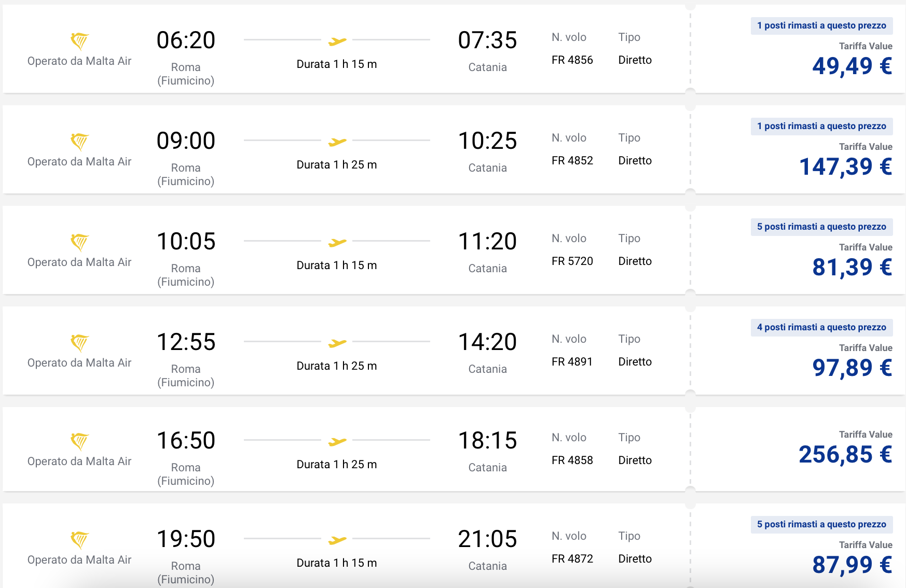Click the yellow plane icon of flight FR 4858
This screenshot has height=588, width=906.
coord(337,441)
